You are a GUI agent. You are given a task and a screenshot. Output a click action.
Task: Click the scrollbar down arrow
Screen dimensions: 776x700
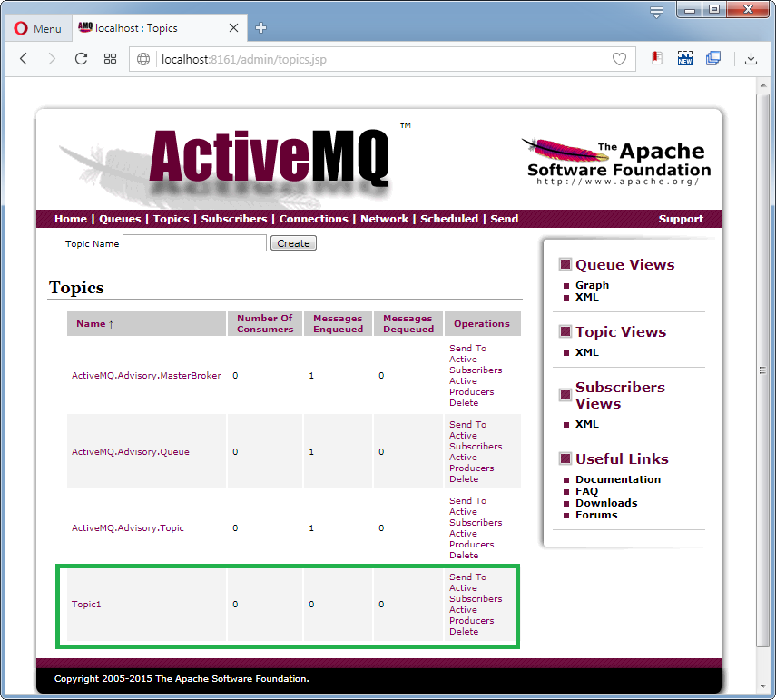762,686
